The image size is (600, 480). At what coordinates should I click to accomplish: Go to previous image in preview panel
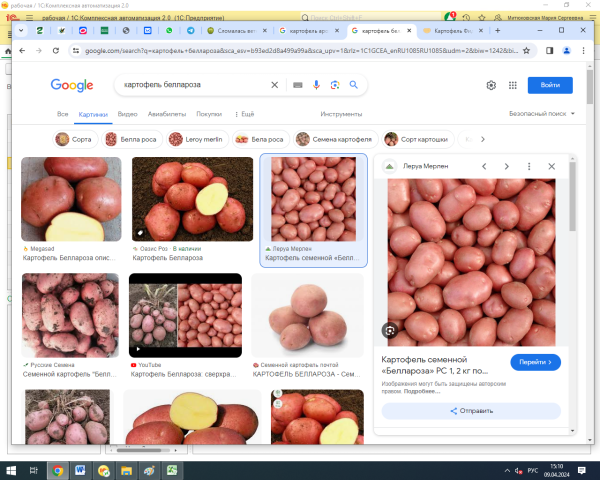point(484,166)
